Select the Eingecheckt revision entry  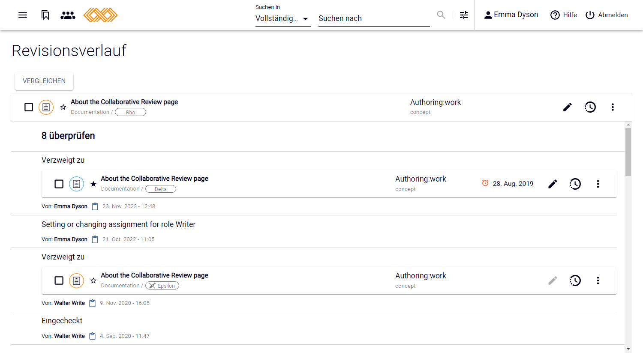pyautogui.click(x=62, y=321)
